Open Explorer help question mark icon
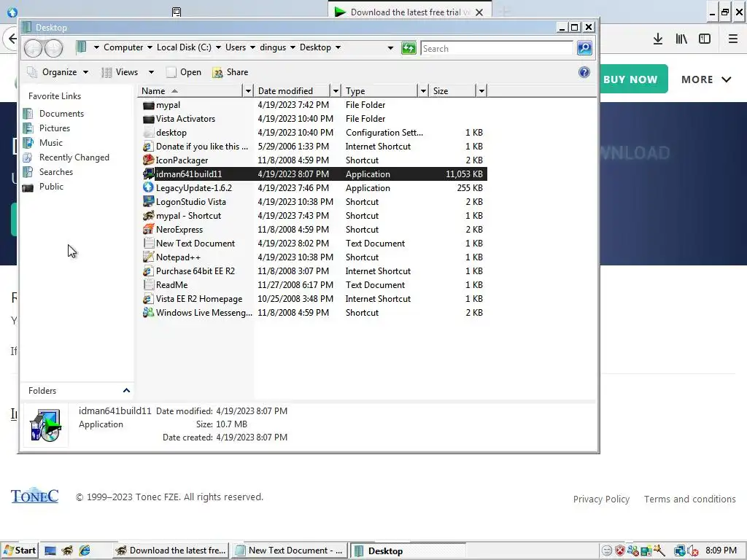Image resolution: width=747 pixels, height=560 pixels. [x=584, y=72]
